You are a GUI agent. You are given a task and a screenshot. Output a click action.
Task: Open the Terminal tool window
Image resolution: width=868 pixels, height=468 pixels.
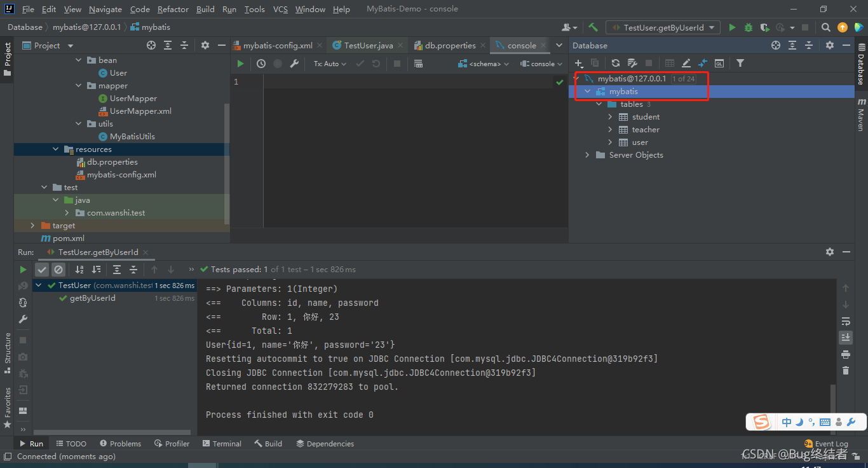222,444
